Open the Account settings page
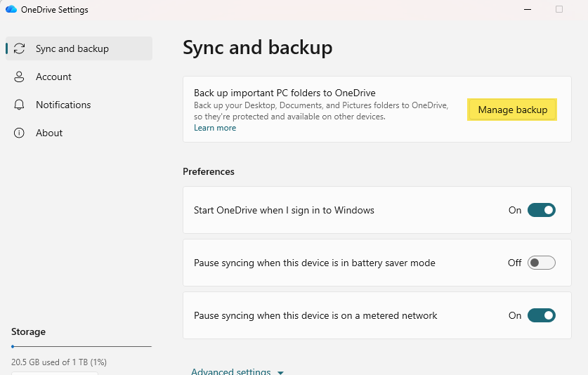Screen dimensions: 588x375 (53, 77)
